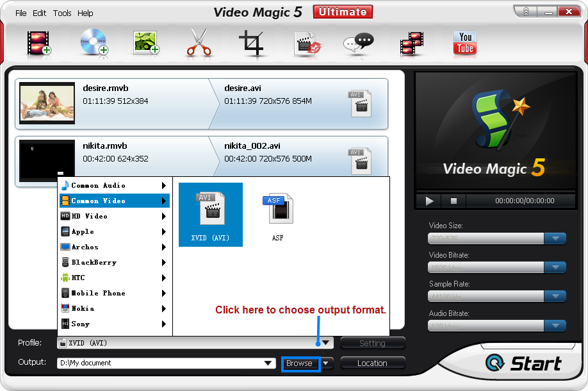Choose the ASF format tile
The height and width of the screenshot is (391, 588).
click(x=277, y=217)
